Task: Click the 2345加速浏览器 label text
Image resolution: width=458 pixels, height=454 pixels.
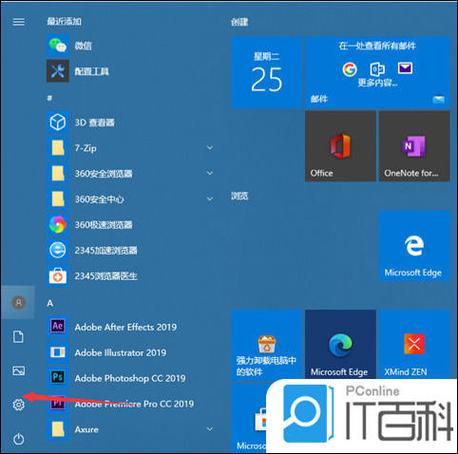Action: click(x=106, y=250)
